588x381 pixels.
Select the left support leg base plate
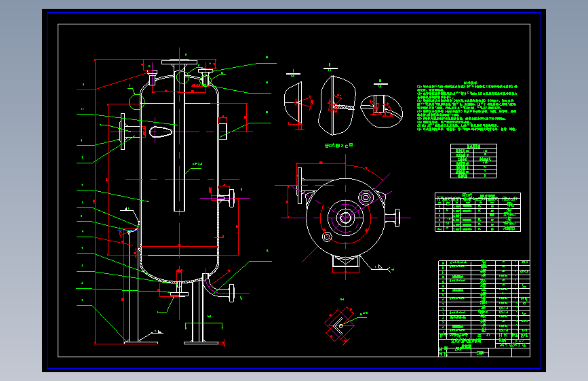point(141,342)
